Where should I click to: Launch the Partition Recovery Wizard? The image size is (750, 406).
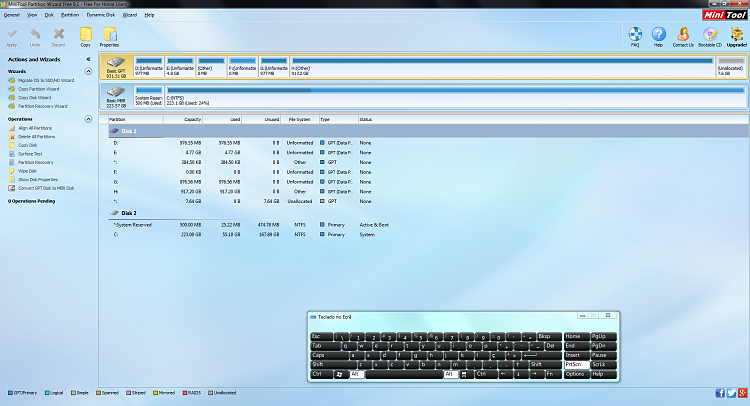(x=43, y=106)
